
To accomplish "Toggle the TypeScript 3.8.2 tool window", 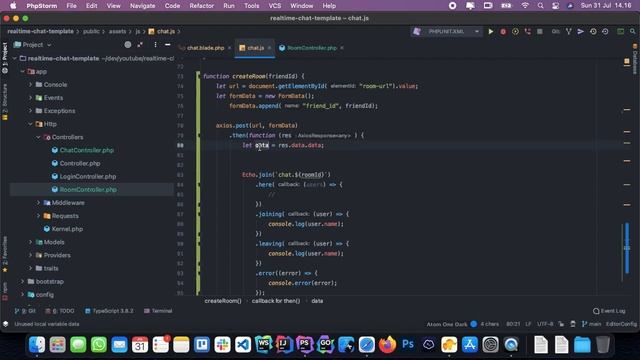I will [x=109, y=311].
